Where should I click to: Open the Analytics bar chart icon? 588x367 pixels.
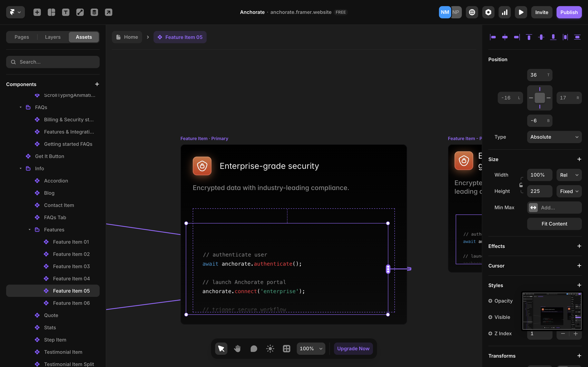coord(504,12)
